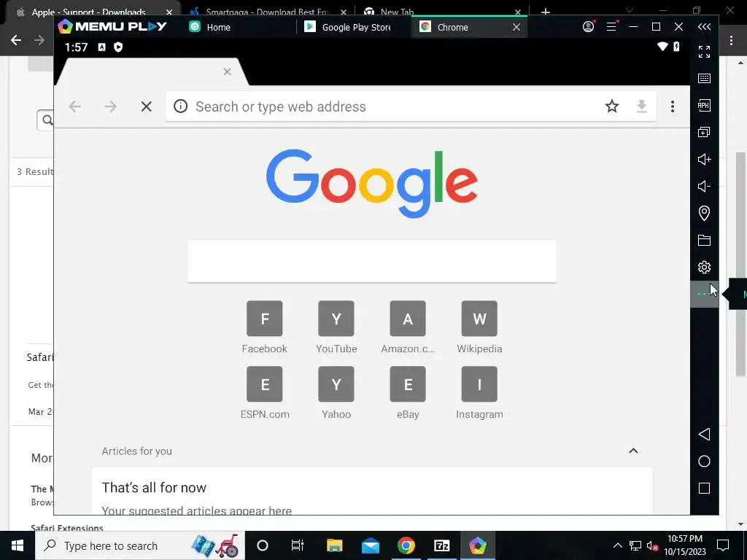Open the eBay shortcut tile
The image size is (747, 560).
click(x=408, y=393)
